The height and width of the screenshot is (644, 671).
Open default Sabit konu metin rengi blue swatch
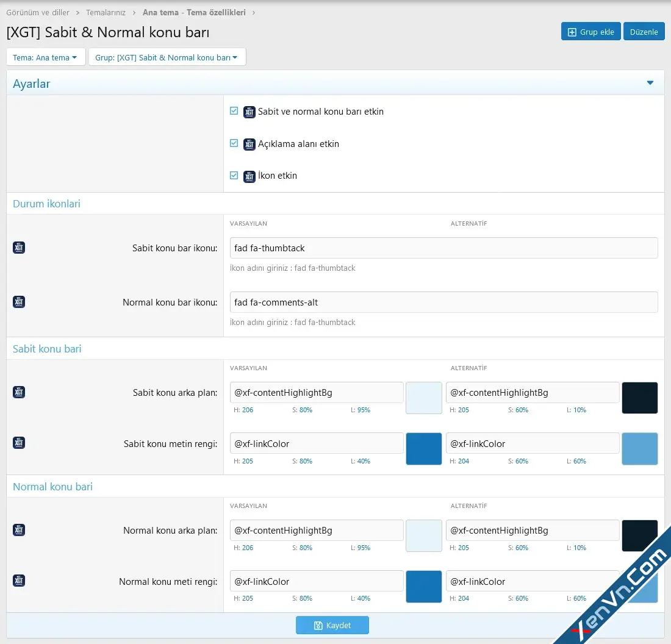424,449
